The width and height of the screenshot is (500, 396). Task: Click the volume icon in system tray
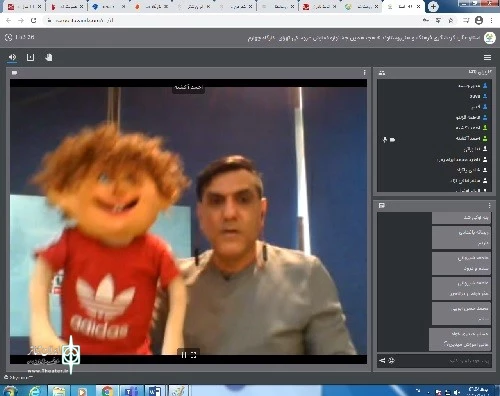[x=457, y=392]
